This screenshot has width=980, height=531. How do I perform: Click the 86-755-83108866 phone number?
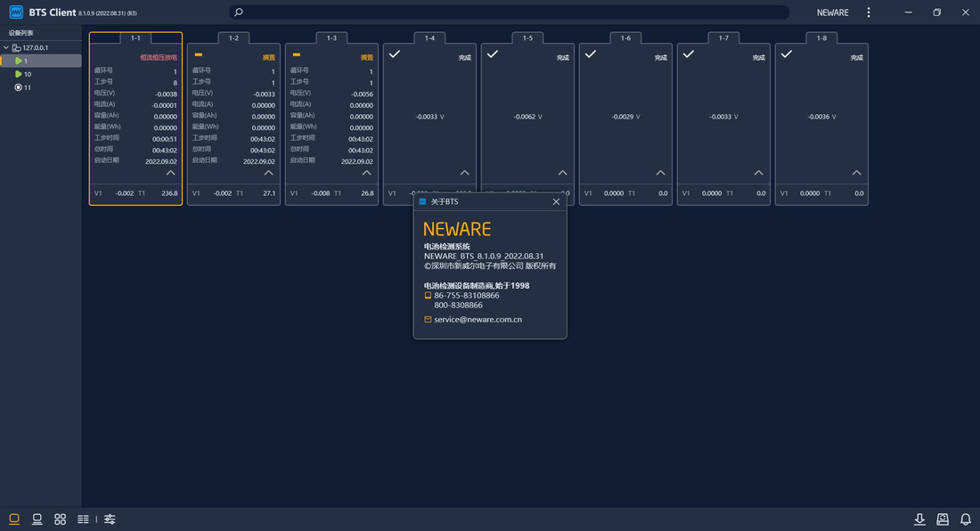pyautogui.click(x=467, y=296)
